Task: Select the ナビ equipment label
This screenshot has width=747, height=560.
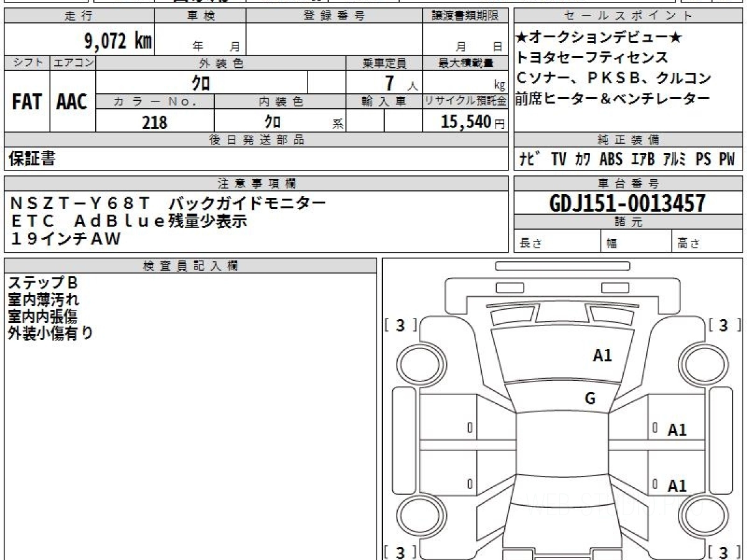Action: pos(530,159)
